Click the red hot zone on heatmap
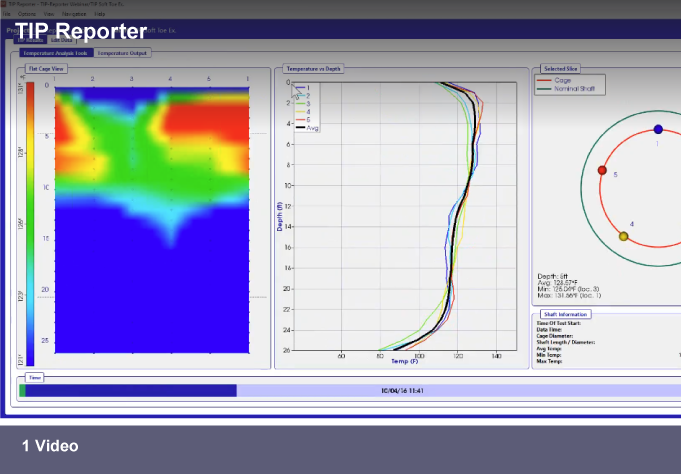 (210, 125)
